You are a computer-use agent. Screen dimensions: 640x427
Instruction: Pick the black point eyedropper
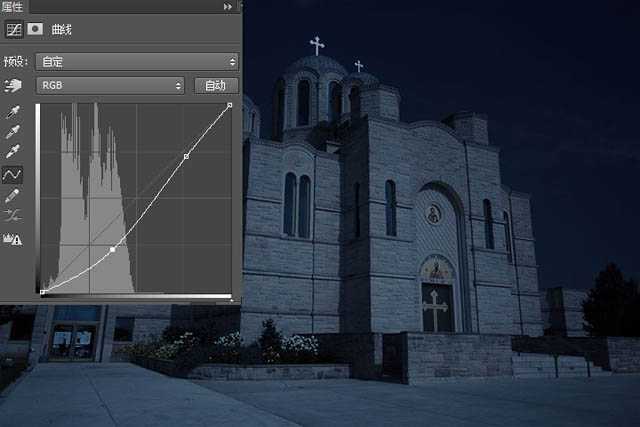(x=14, y=111)
